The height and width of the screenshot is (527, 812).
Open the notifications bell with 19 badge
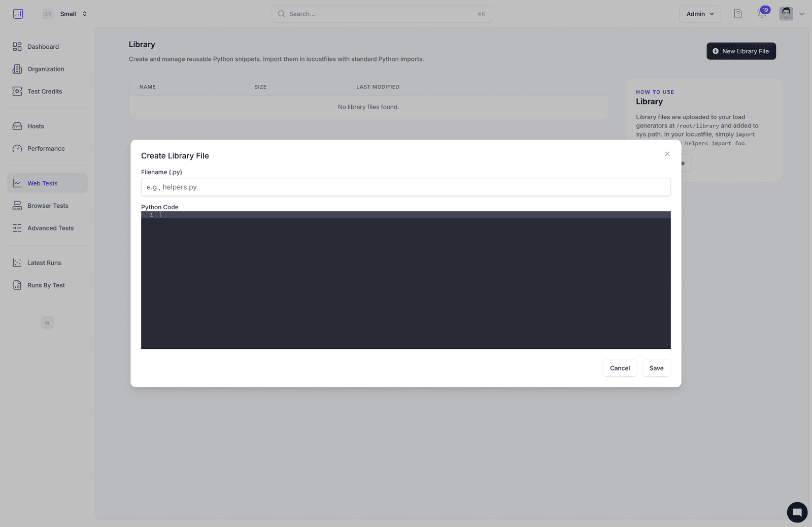pyautogui.click(x=761, y=14)
